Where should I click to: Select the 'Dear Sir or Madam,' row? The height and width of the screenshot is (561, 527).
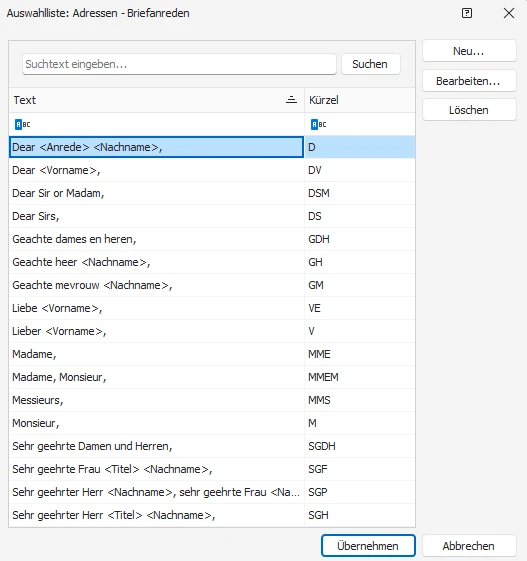(212, 193)
